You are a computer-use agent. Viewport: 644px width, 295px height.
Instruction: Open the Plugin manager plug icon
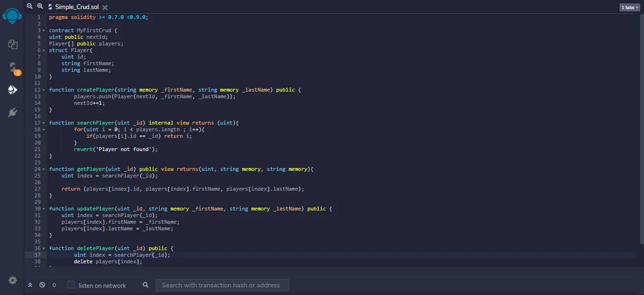[13, 112]
